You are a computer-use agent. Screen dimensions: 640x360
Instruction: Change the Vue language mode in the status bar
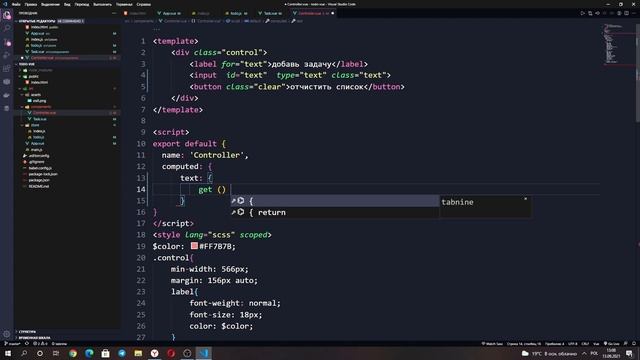(596, 344)
